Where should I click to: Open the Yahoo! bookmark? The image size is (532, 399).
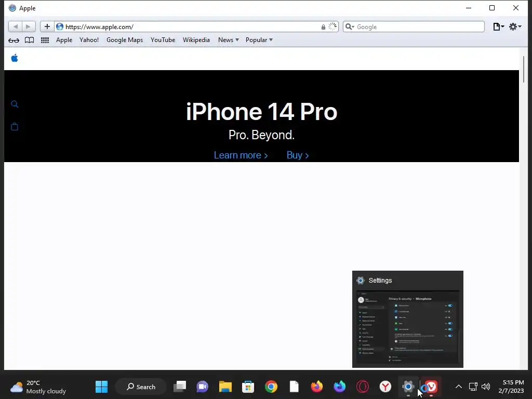click(x=89, y=40)
